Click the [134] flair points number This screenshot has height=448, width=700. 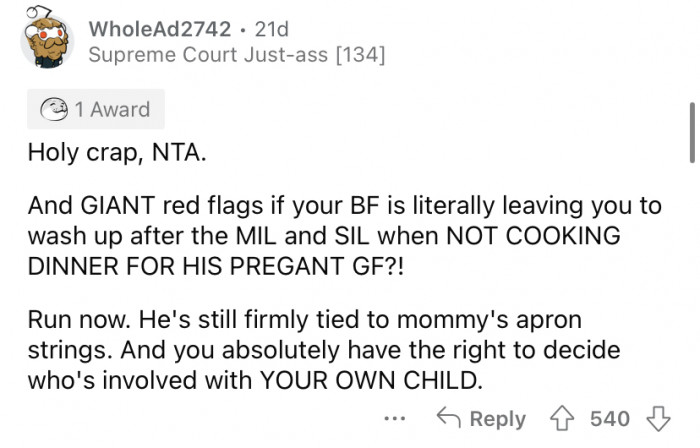pos(360,55)
